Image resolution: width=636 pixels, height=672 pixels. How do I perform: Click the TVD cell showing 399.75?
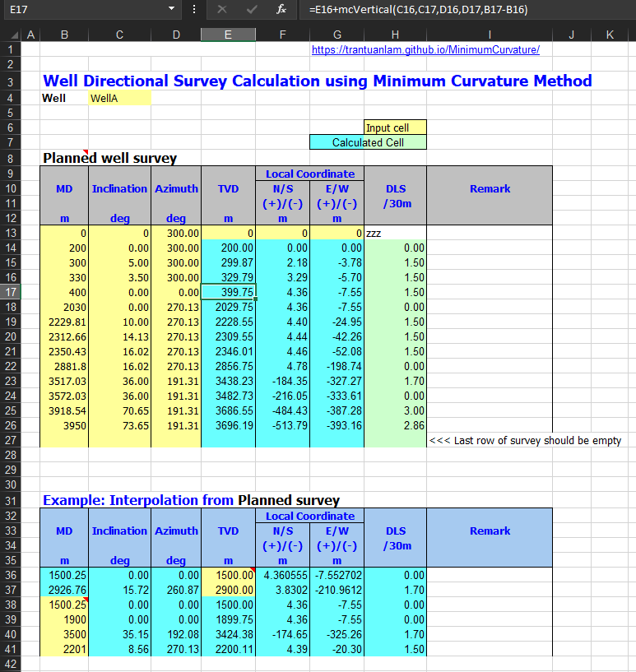pos(228,292)
